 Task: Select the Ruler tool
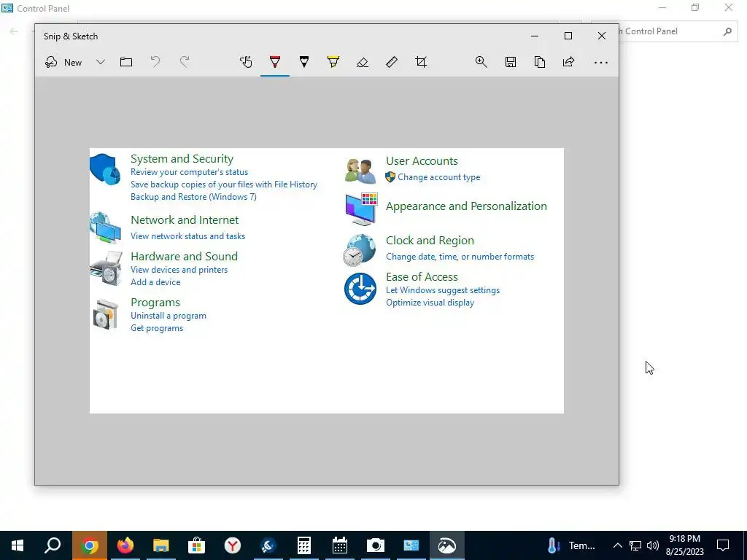(x=392, y=63)
